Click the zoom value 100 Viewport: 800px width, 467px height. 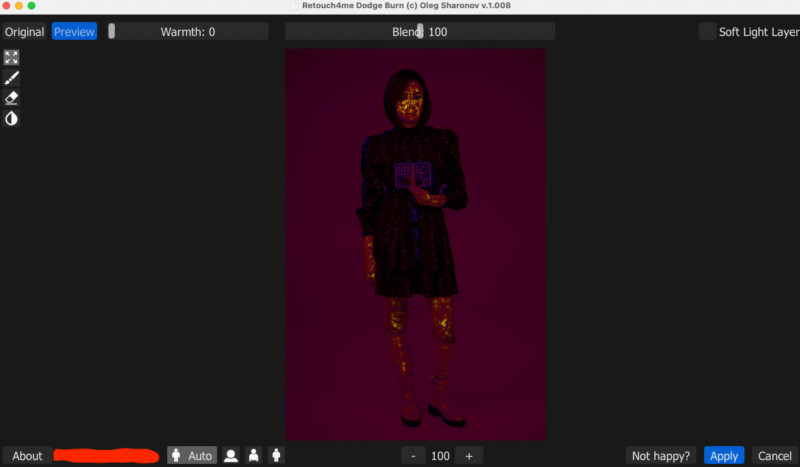[x=440, y=456]
